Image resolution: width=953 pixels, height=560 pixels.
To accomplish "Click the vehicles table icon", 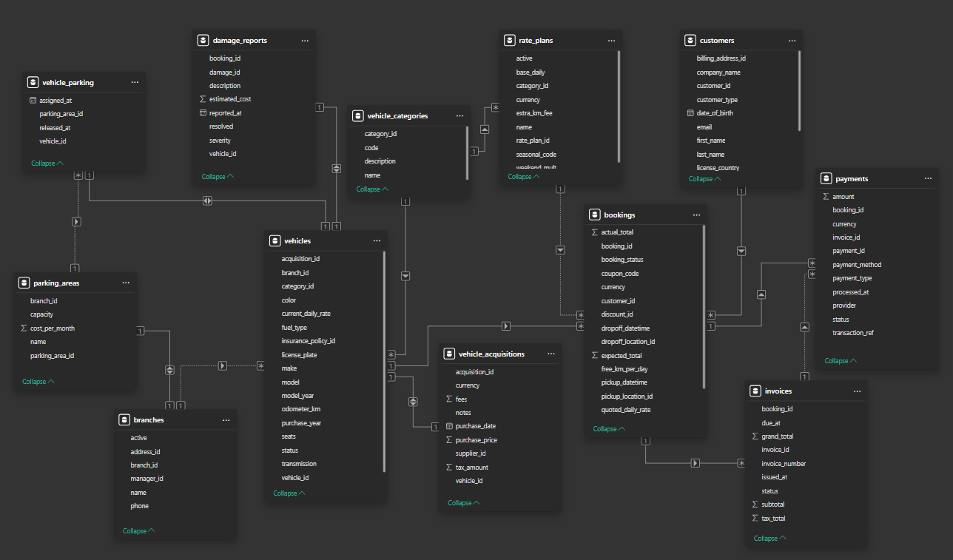I will 275,240.
